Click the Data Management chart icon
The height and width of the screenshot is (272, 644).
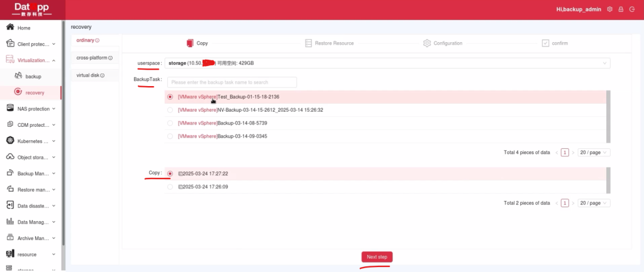pos(10,222)
